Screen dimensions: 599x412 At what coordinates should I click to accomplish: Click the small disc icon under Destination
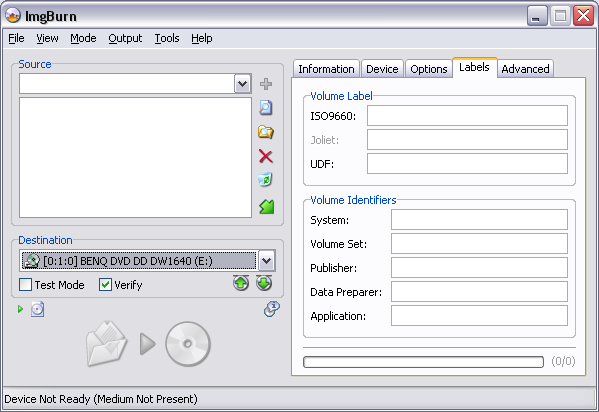(x=37, y=309)
